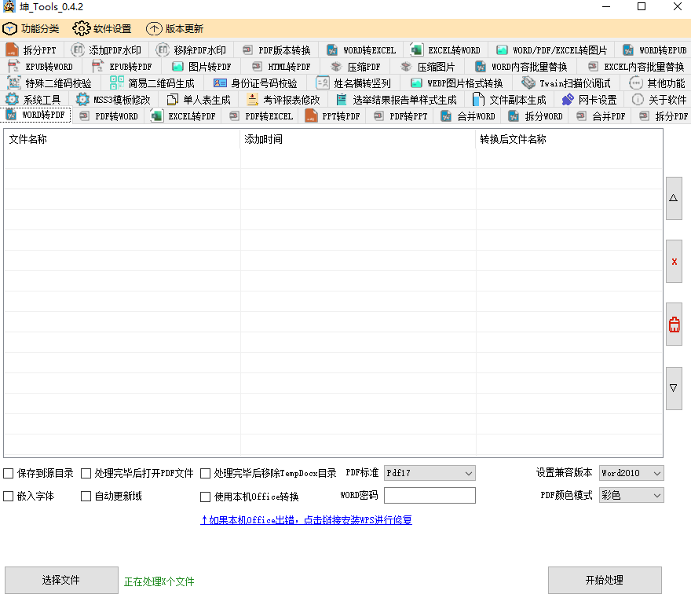
Task: Open the 压缩PDF tool
Action: [355, 67]
